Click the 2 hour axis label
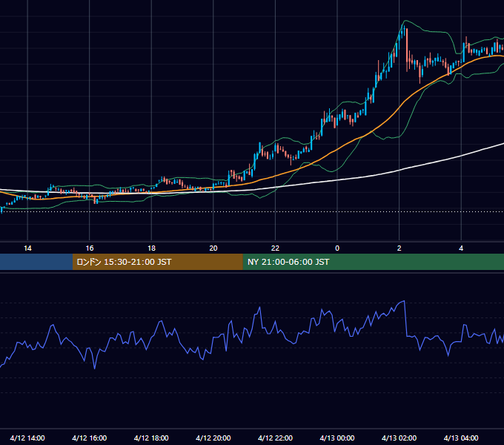 tap(399, 248)
